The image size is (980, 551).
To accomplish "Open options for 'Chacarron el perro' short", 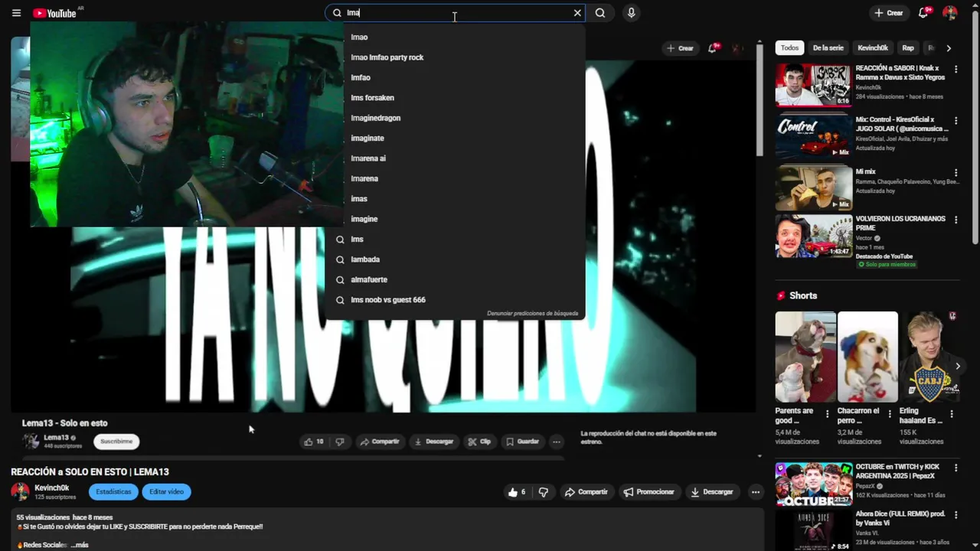I will [x=890, y=414].
